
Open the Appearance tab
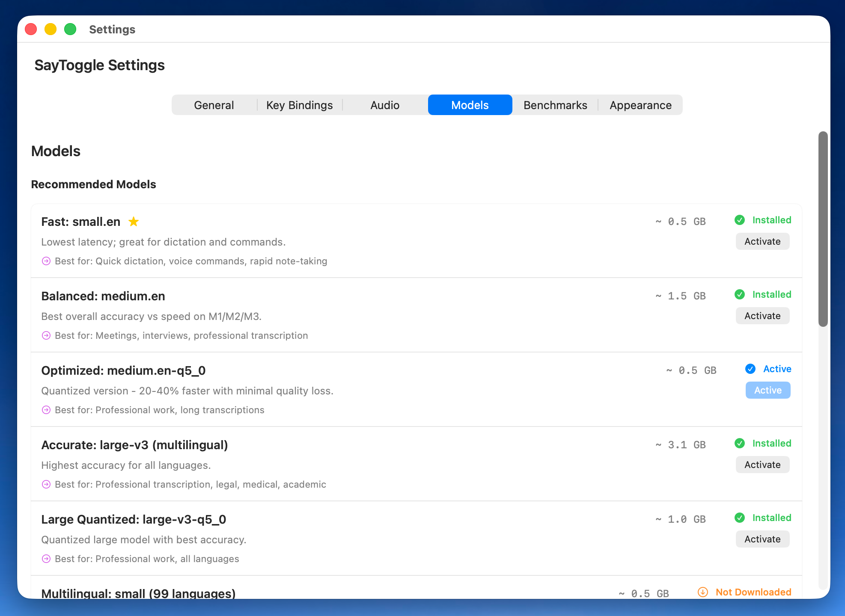click(640, 105)
